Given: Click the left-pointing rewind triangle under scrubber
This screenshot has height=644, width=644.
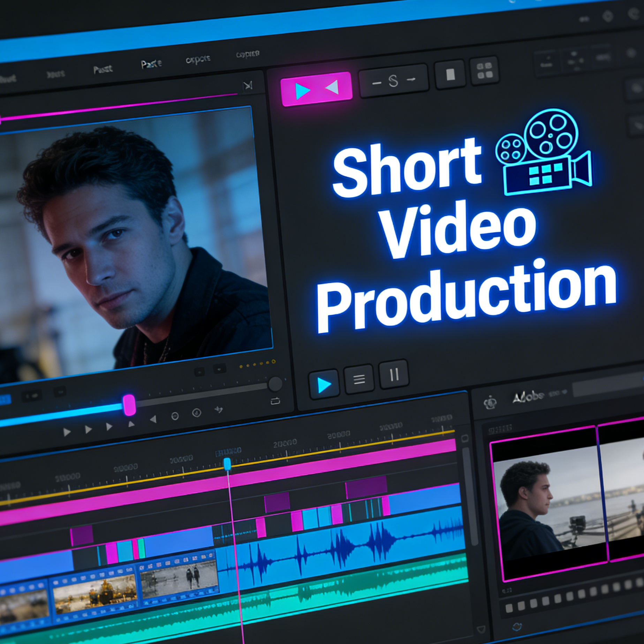Looking at the screenshot, I should click(x=153, y=419).
